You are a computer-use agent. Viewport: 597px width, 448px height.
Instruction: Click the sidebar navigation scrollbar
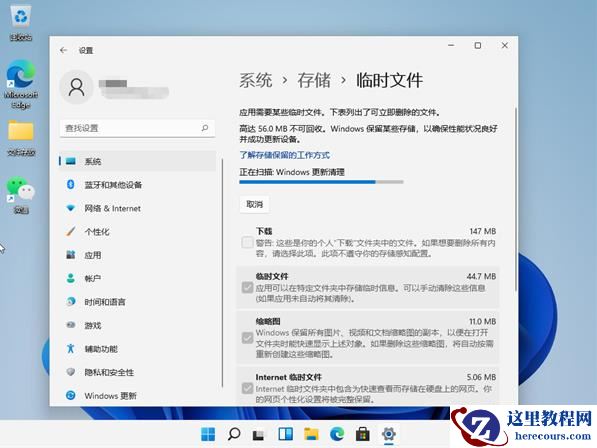point(222,273)
